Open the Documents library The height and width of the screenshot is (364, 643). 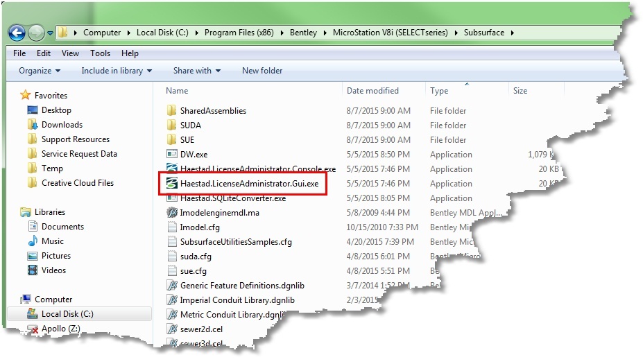click(62, 227)
